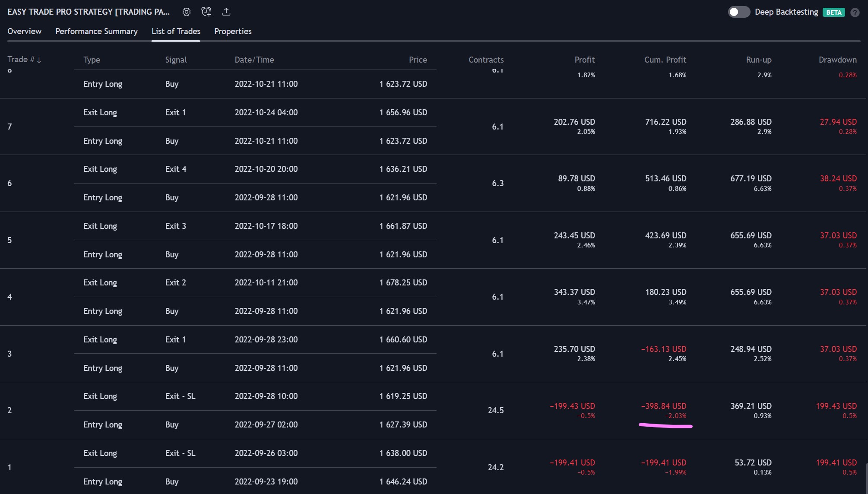
Task: Switch to the Overview tab
Action: tap(24, 31)
